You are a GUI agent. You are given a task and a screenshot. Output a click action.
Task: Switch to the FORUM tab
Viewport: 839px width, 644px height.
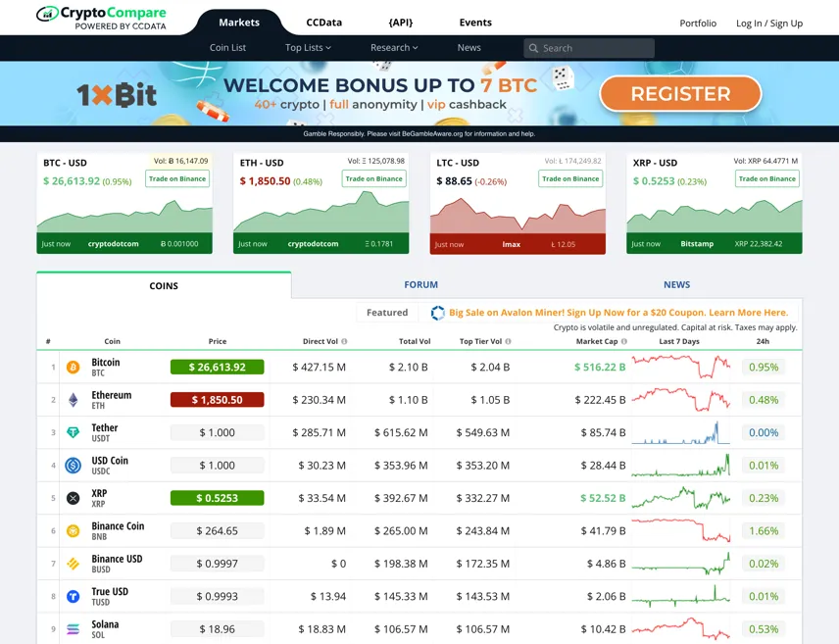[421, 285]
